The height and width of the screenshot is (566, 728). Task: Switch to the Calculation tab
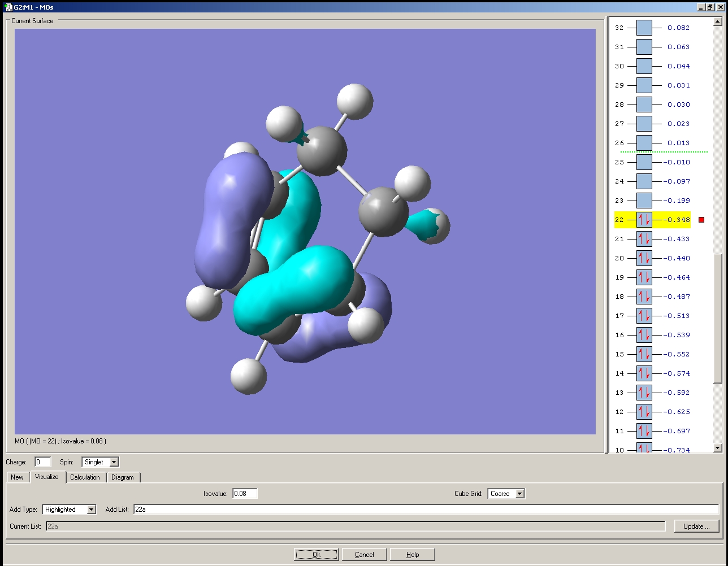click(x=85, y=477)
